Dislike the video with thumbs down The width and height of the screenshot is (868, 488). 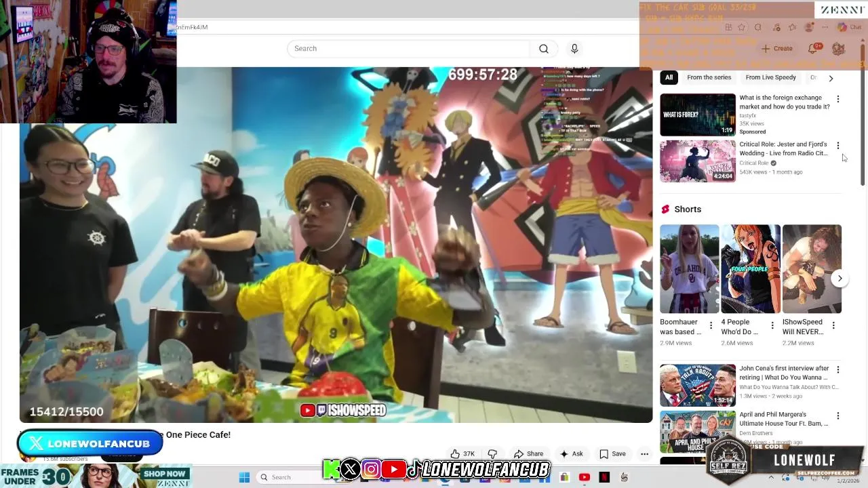point(492,454)
